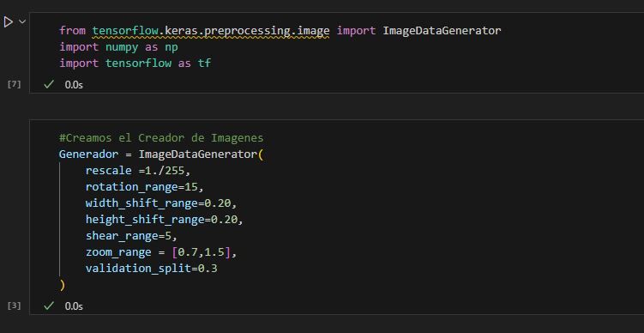
Task: Click the 0.0s execution time of second cell
Action: click(x=74, y=306)
